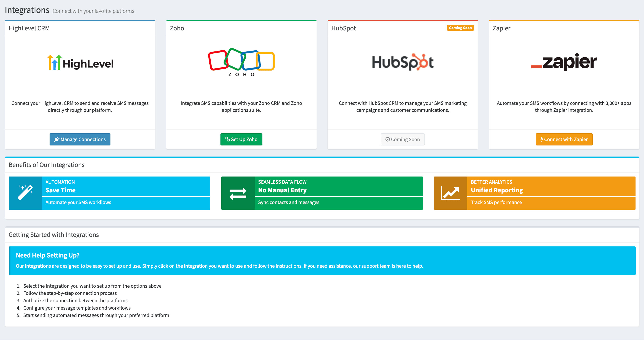Click 'Track SMS performance' text
Image resolution: width=644 pixels, height=340 pixels.
496,202
